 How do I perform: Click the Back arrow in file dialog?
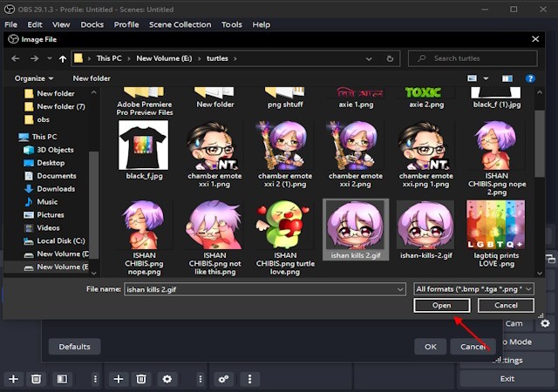[16, 58]
